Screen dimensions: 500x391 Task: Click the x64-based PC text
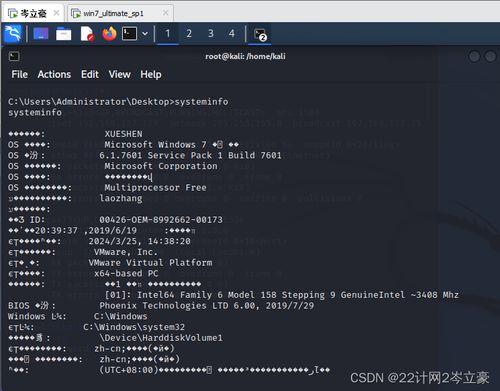point(126,273)
